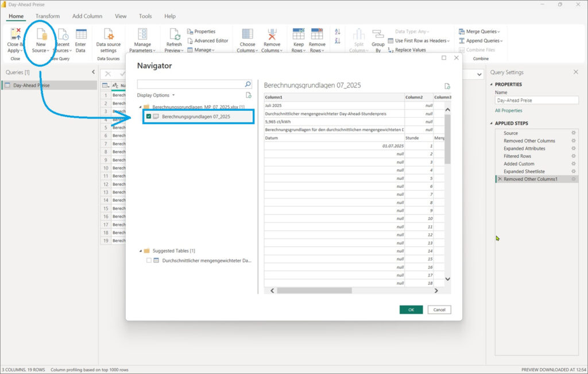Click the preview vertical scrollbar thumb
The height and width of the screenshot is (374, 588).
coord(447,139)
